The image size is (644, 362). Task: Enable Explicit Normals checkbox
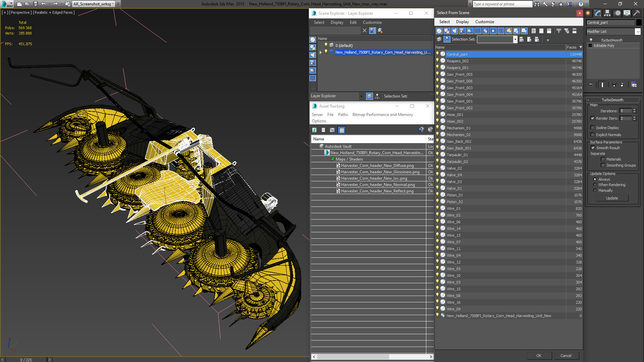pyautogui.click(x=592, y=135)
